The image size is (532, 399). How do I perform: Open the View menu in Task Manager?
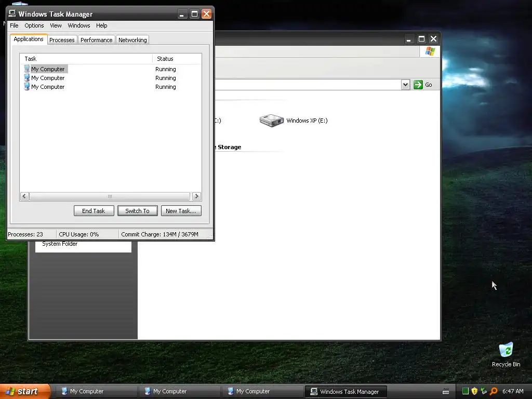point(56,25)
